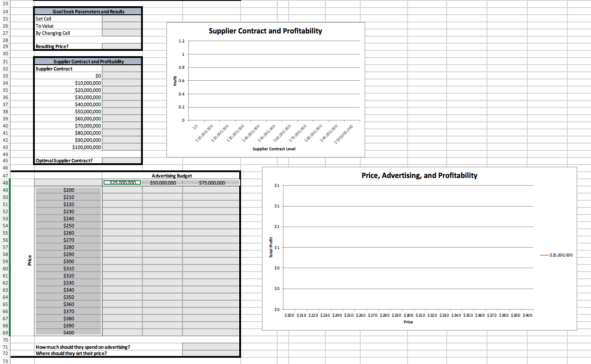Select the $200 Price row label
This screenshot has width=591, height=364.
[x=68, y=190]
